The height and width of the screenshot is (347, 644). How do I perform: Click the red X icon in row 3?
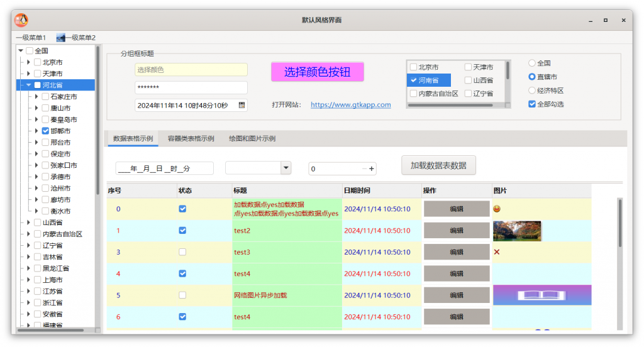(x=497, y=252)
